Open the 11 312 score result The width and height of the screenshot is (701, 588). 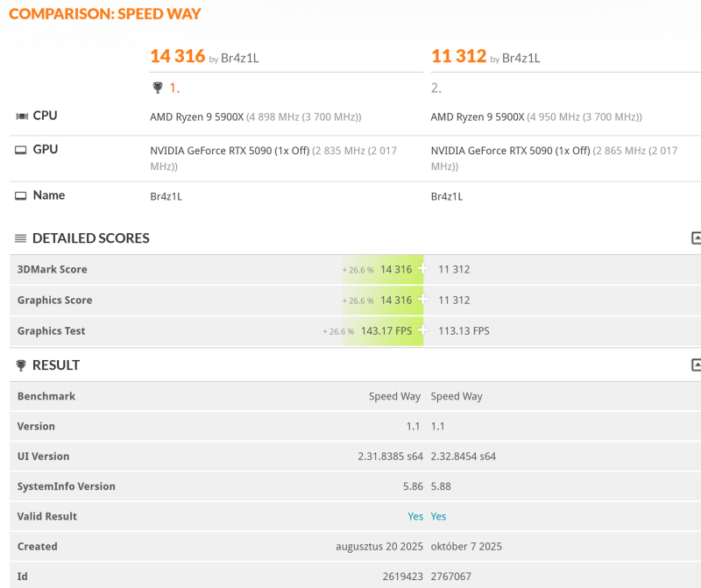tap(458, 56)
